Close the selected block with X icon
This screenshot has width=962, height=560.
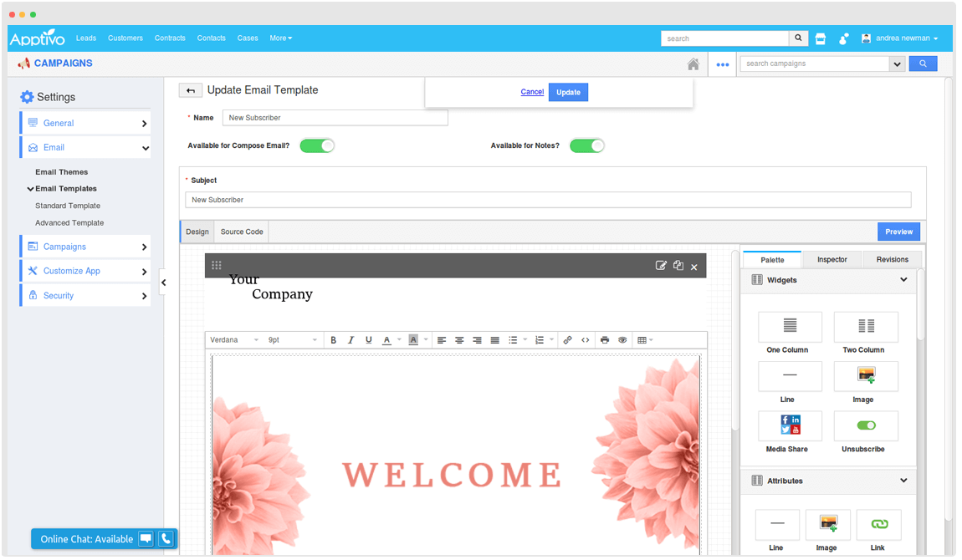[x=694, y=267]
